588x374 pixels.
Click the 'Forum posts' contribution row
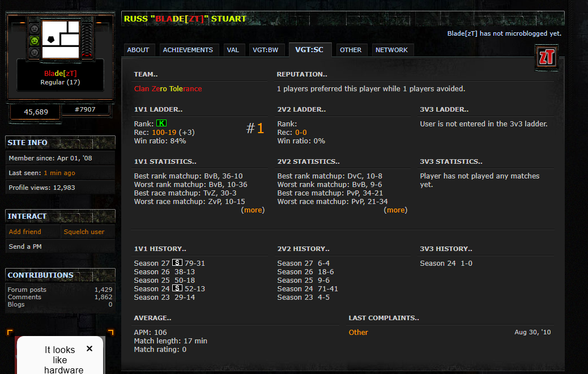(x=60, y=290)
